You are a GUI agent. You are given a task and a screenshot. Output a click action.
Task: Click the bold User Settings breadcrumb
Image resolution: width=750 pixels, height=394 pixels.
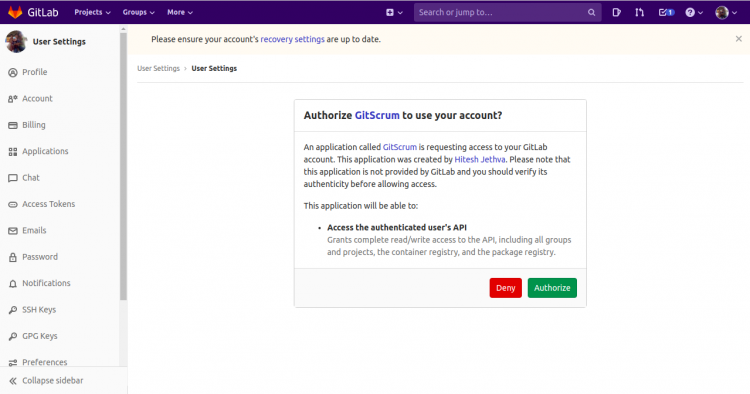[214, 68]
